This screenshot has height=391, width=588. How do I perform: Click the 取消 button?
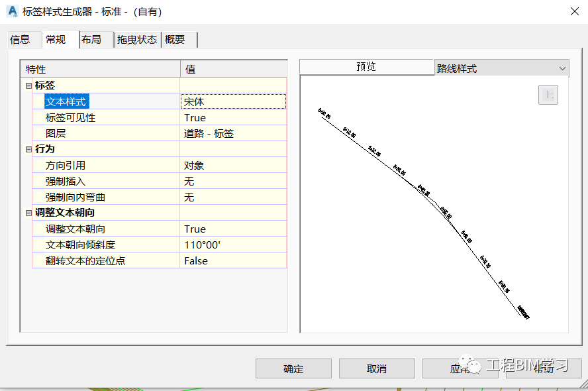[377, 368]
